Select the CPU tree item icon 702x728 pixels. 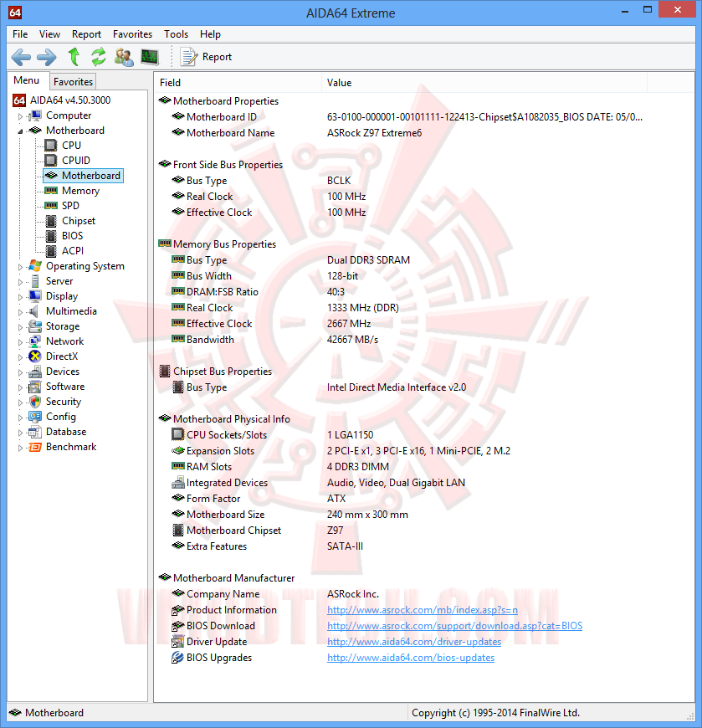tap(50, 146)
